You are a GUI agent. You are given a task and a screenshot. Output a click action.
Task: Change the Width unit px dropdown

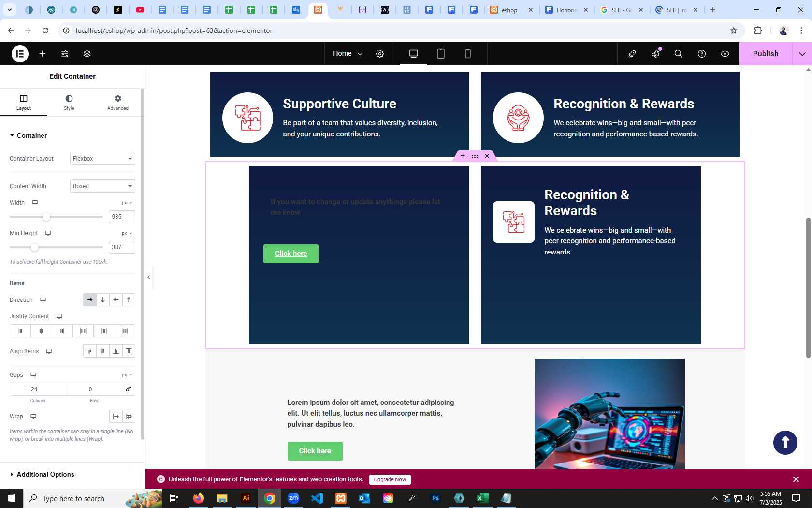point(127,203)
